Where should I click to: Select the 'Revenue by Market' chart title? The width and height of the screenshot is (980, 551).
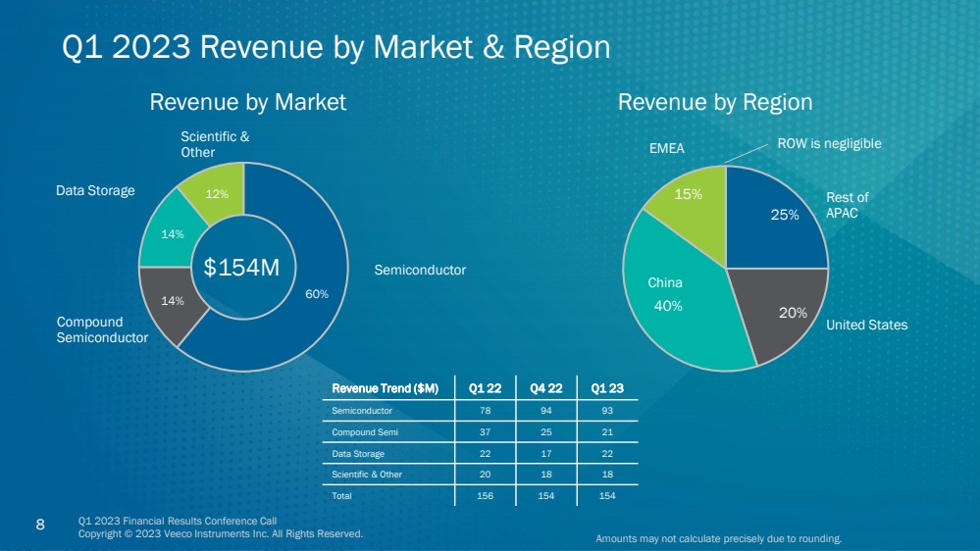[x=247, y=102]
